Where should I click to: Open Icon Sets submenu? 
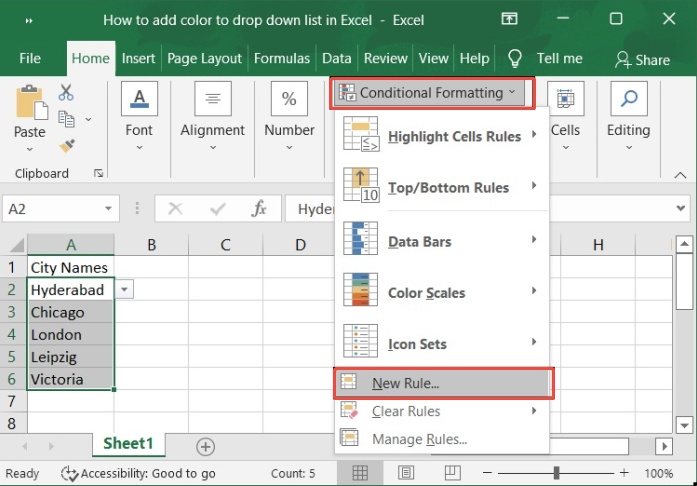442,342
